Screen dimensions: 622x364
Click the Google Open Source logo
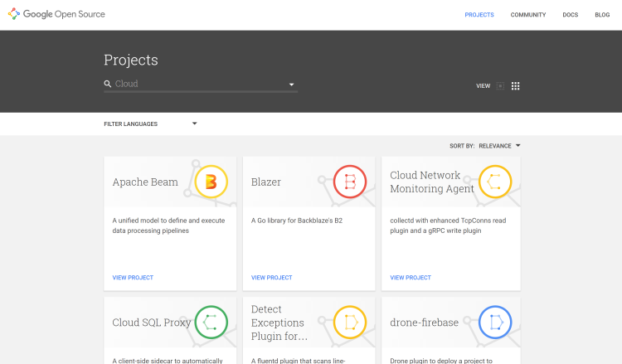(x=56, y=14)
